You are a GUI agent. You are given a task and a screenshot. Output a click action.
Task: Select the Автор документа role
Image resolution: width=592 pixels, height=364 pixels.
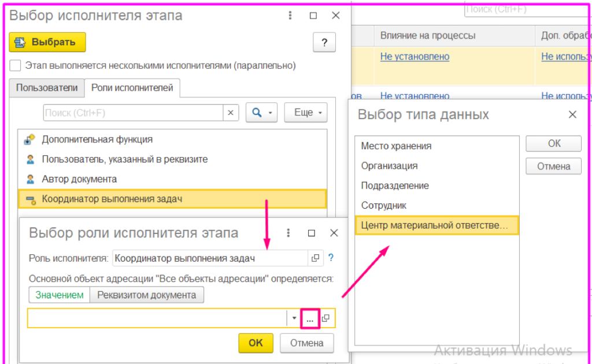[x=79, y=179]
